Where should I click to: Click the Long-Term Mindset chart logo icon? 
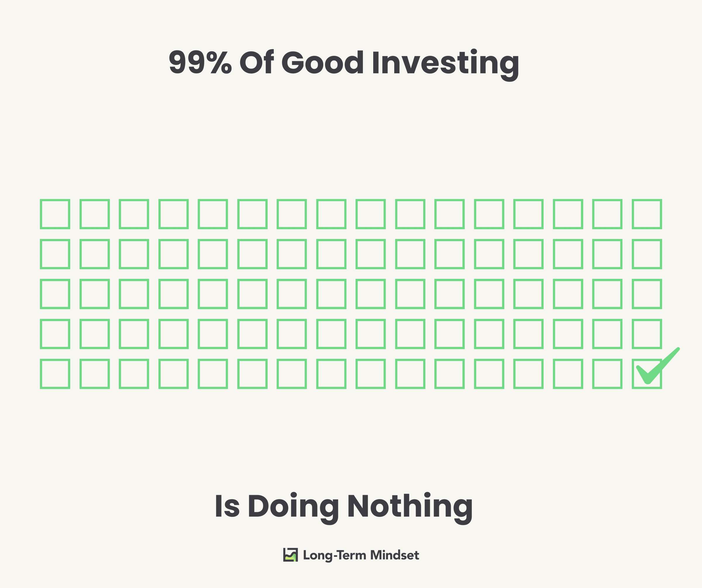(290, 555)
